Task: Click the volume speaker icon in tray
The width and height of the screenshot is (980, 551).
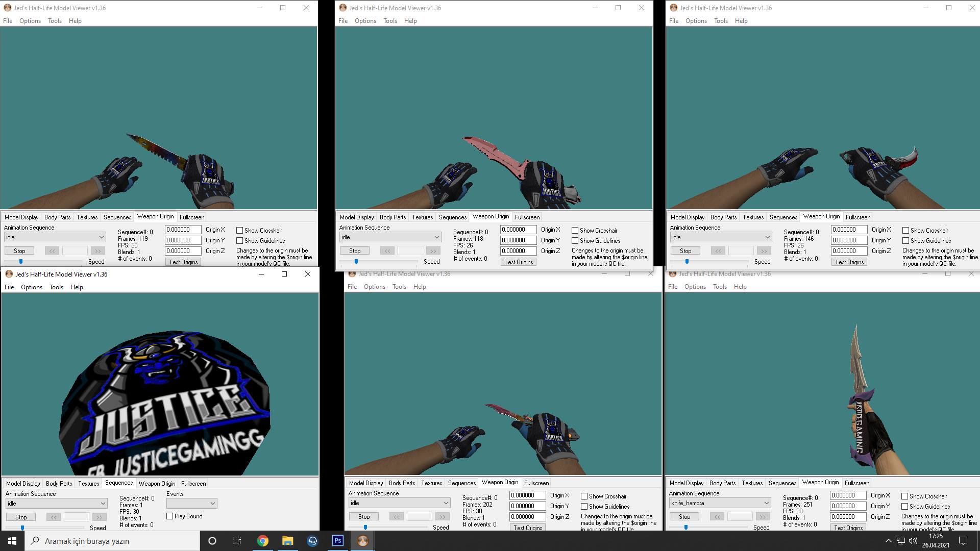Action: click(913, 541)
